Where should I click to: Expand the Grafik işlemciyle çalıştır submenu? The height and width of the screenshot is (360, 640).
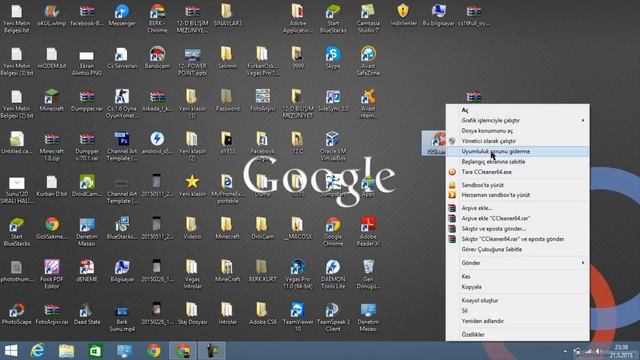click(518, 120)
